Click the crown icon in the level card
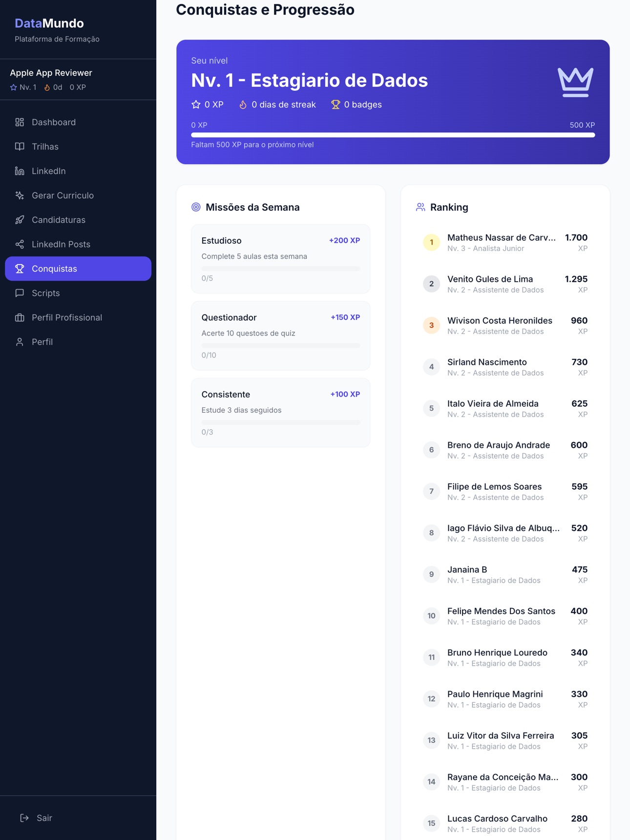The width and height of the screenshot is (630, 840). pyautogui.click(x=575, y=82)
